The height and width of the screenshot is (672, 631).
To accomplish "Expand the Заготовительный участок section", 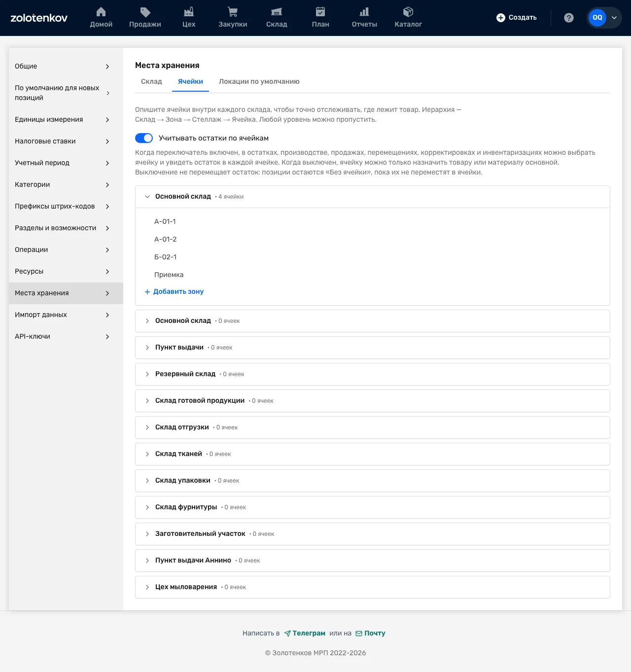I will 373,534.
